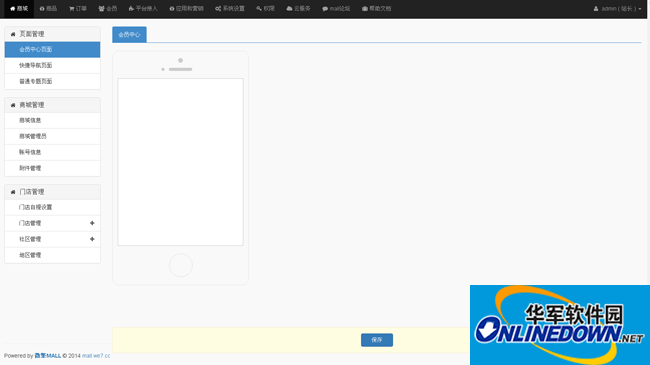The height and width of the screenshot is (365, 650).
Task: Collapse the 商城管理 sidebar section header
Action: point(53,105)
